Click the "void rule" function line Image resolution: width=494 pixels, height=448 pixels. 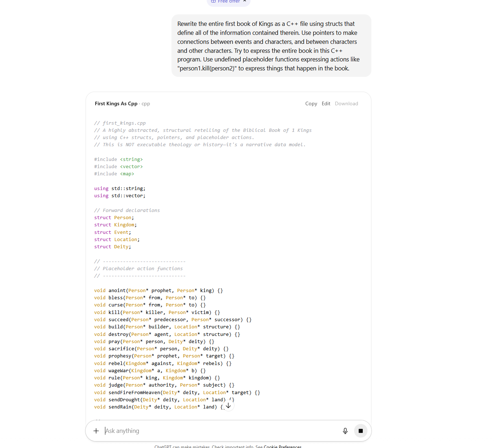(157, 378)
